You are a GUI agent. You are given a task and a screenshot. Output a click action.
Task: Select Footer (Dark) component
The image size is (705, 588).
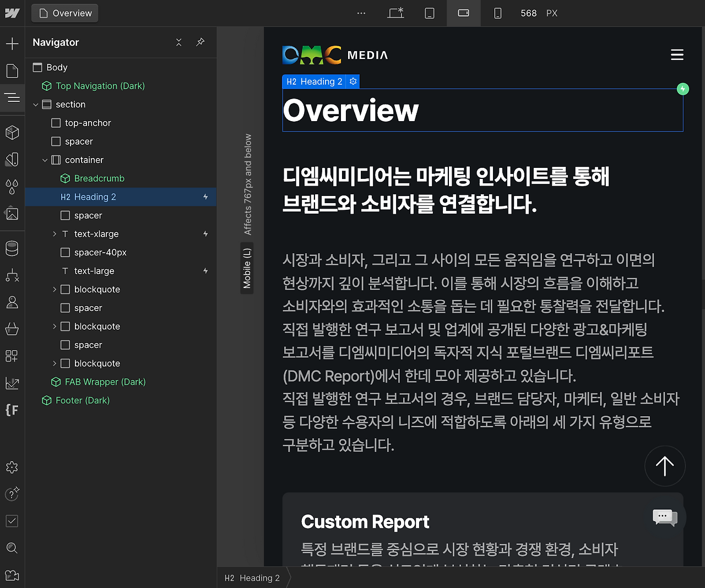[x=121, y=400]
